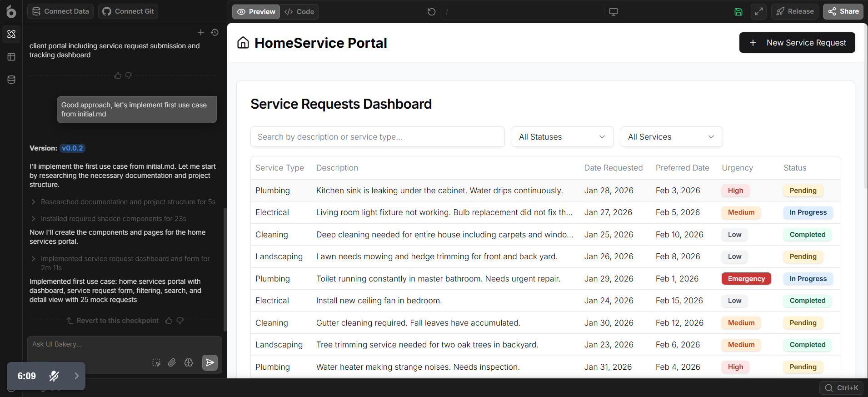Click the Connect Git button

point(128,11)
